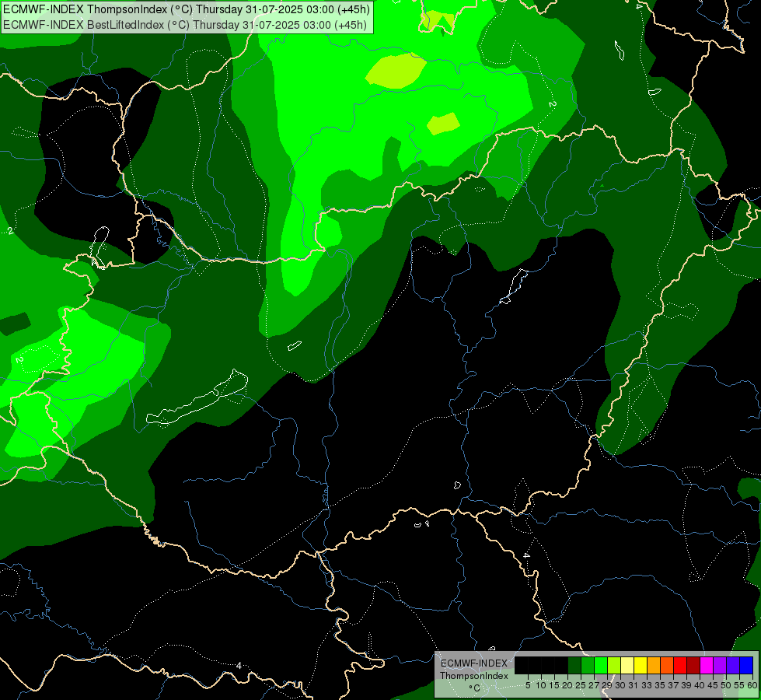This screenshot has height=700, width=761.
Task: Select the magenta 40–45 legend swatch
Action: 706,665
